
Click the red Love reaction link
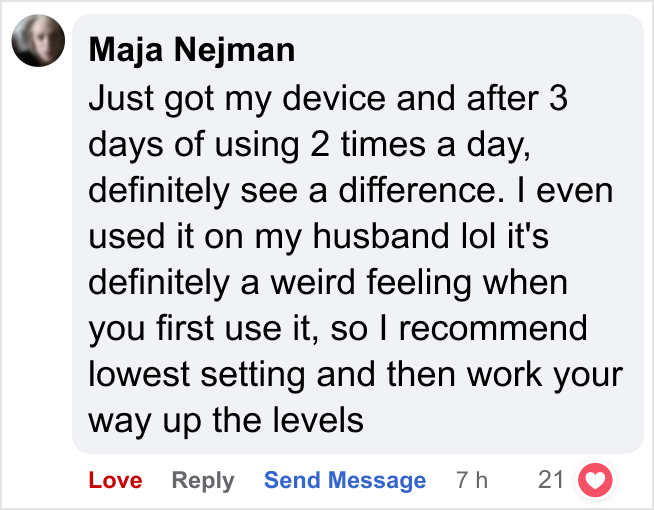click(x=115, y=481)
